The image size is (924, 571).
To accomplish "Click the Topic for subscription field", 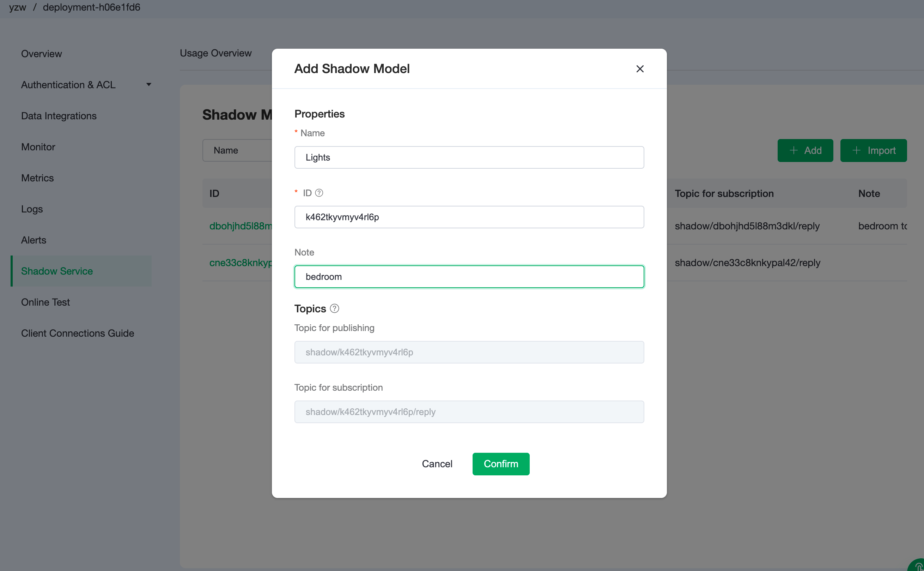I will pos(469,412).
